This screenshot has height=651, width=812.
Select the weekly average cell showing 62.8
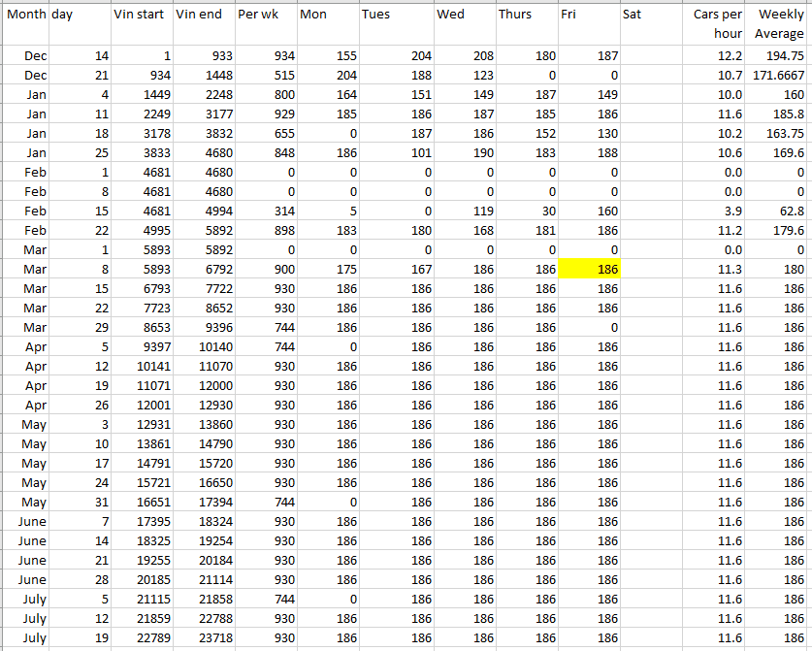tap(778, 212)
